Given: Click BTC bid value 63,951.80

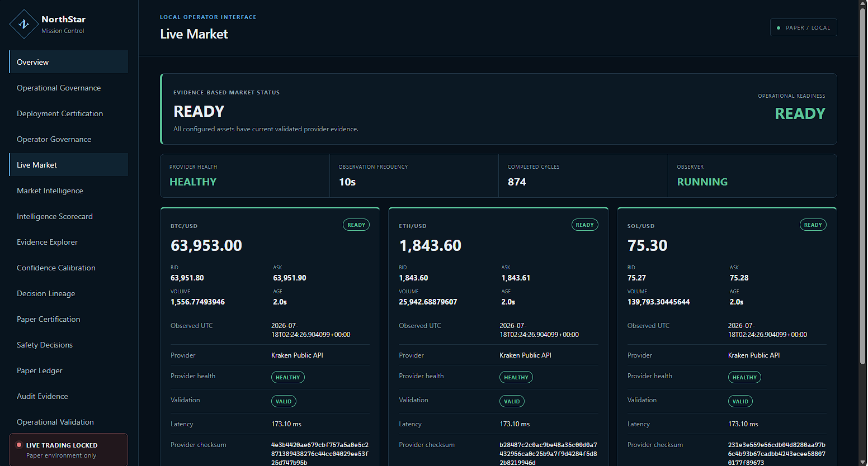Looking at the screenshot, I should [187, 278].
